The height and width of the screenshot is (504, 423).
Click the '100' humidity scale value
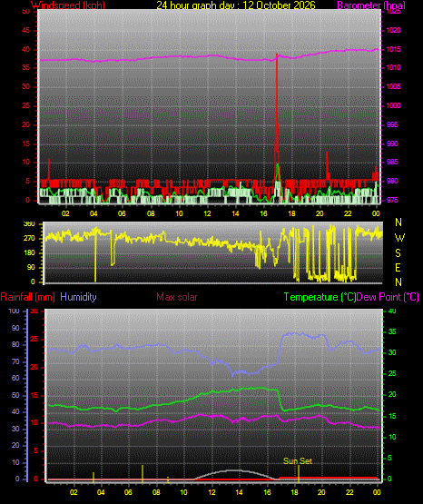click(x=14, y=311)
